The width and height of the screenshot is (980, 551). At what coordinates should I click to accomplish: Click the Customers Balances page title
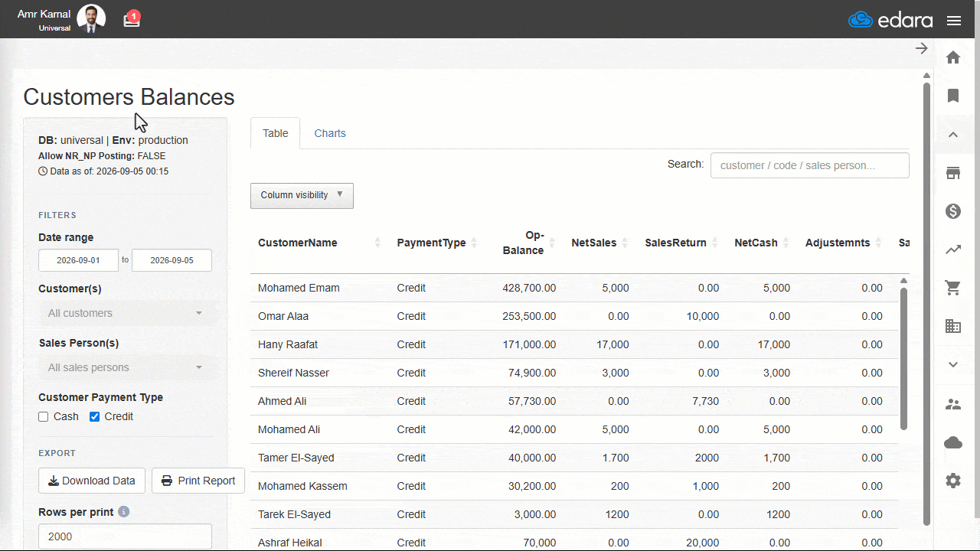click(129, 97)
